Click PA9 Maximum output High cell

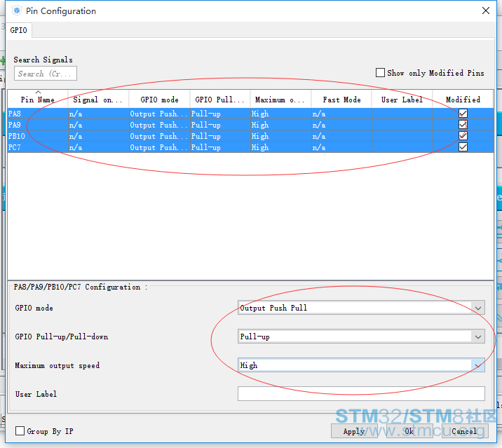[x=280, y=125]
